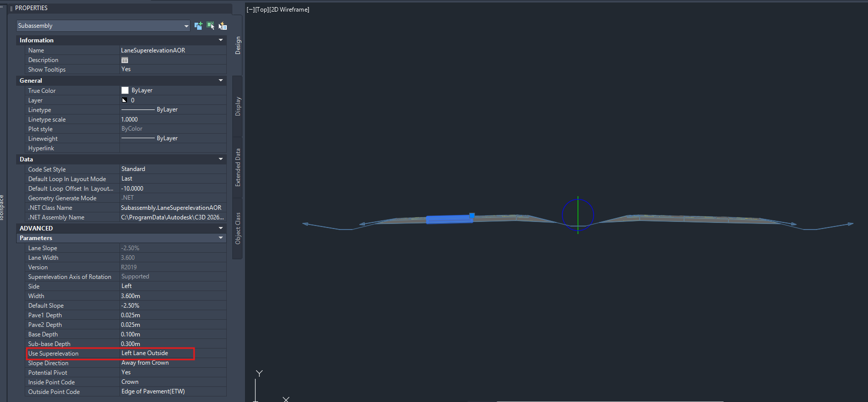
Task: Edit the Pave2 Depth value
Action: (173, 324)
